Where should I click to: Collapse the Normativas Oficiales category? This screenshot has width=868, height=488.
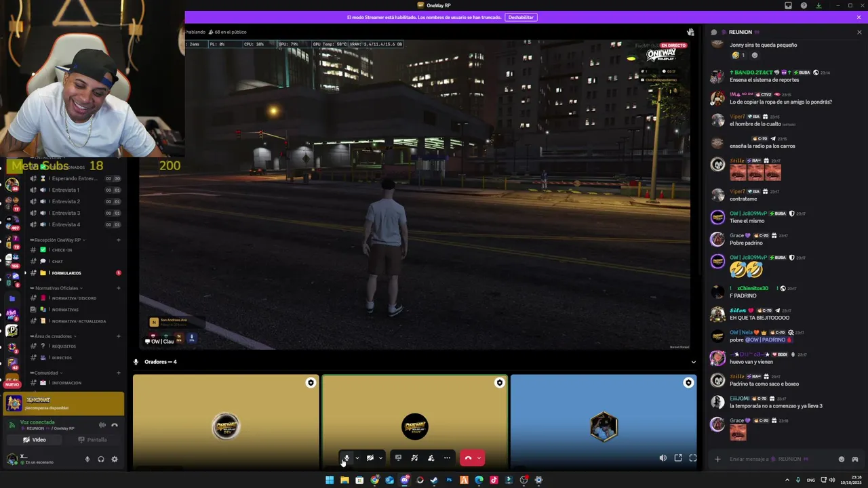[57, 288]
